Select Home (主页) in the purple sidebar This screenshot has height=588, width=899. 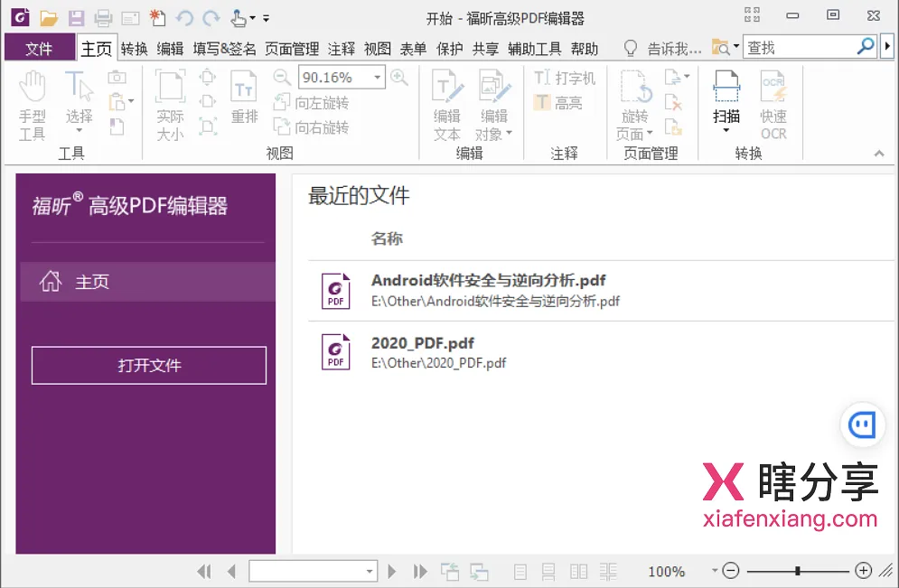click(148, 282)
